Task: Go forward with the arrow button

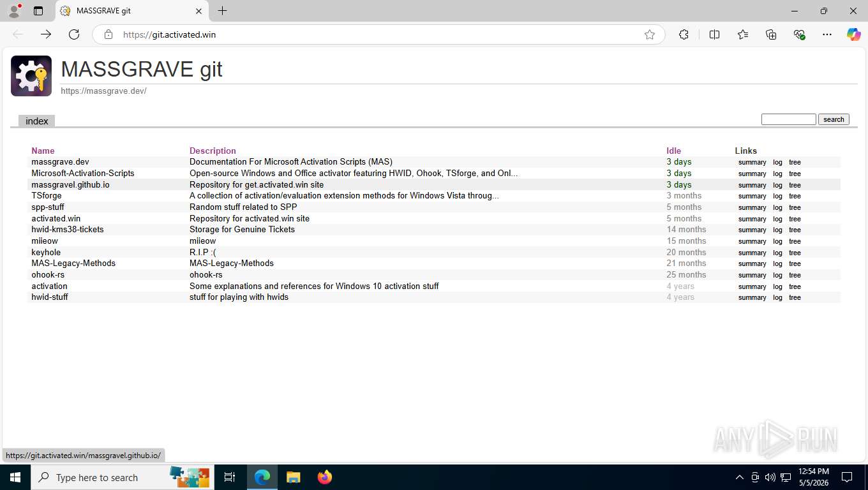Action: pyautogui.click(x=46, y=34)
